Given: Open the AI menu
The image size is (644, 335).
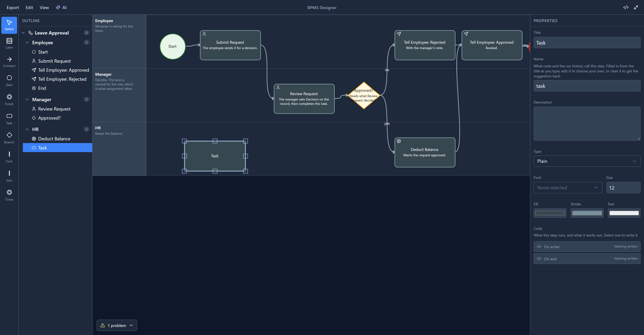Looking at the screenshot, I should point(61,8).
